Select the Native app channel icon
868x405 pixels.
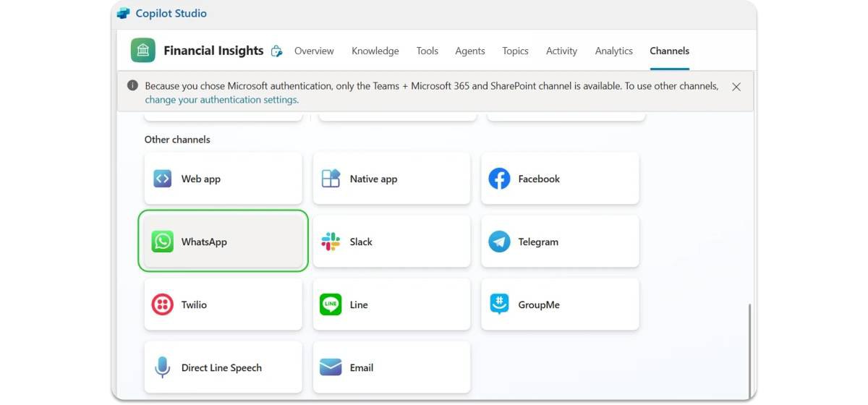(331, 179)
